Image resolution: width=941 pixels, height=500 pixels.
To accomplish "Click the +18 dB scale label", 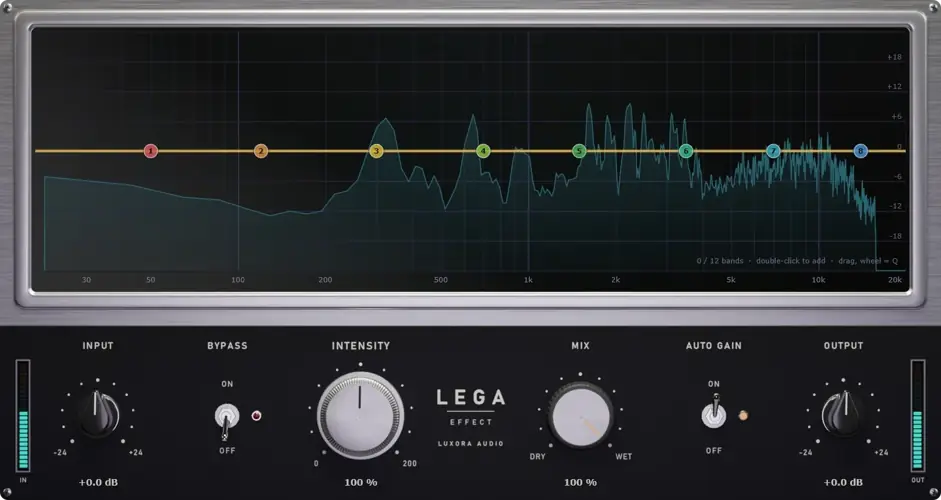I will click(894, 58).
